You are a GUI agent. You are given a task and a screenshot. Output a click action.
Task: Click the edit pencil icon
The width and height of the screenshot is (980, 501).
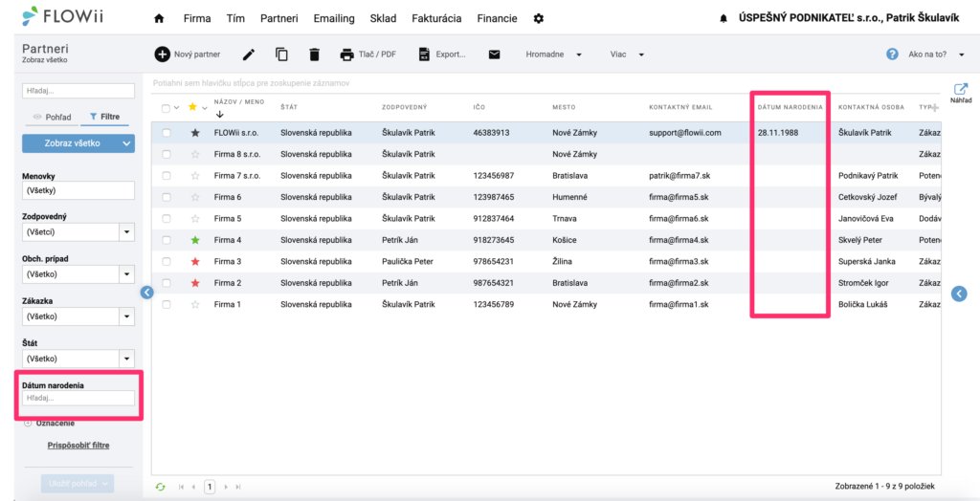tap(249, 54)
